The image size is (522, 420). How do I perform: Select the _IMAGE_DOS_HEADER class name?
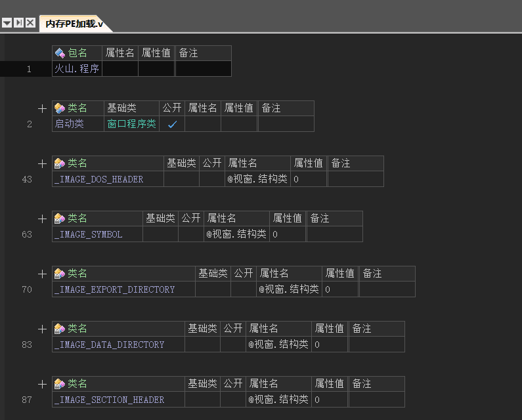(x=99, y=179)
